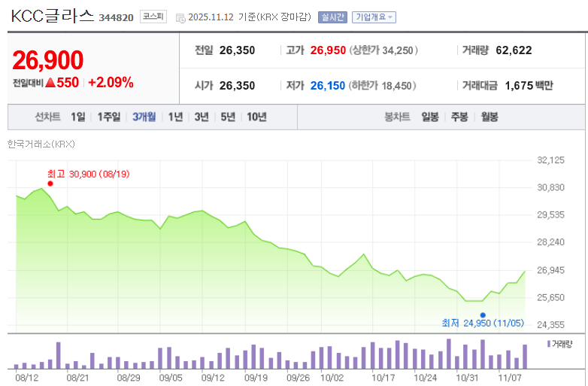Viewport: 588px width, 386px height.
Task: Click the calendar icon beside 2025.11.12
Action: [180, 17]
